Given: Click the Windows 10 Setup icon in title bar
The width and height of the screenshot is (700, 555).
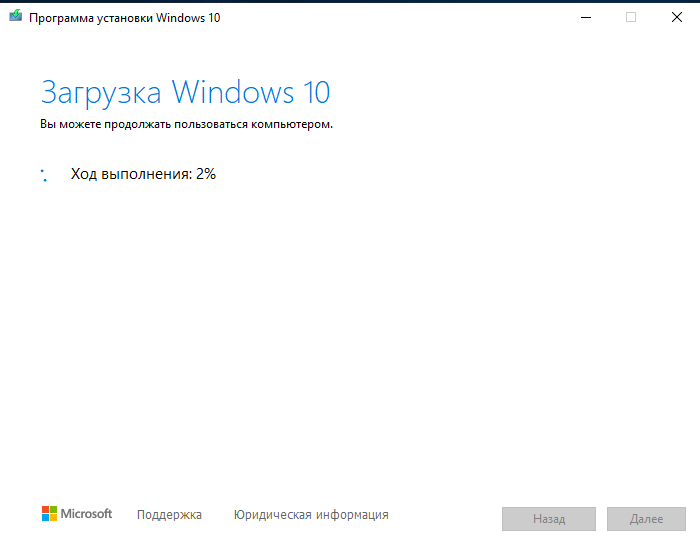Looking at the screenshot, I should pyautogui.click(x=16, y=16).
